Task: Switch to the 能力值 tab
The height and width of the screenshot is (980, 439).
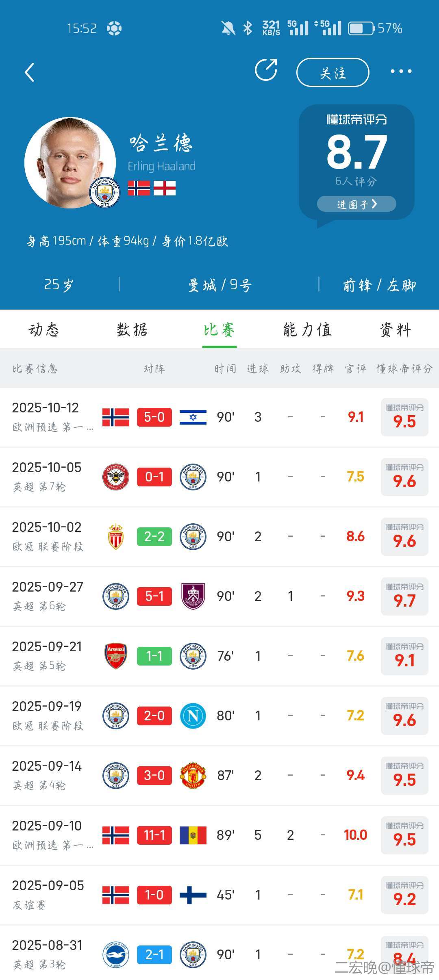Action: pos(307,330)
